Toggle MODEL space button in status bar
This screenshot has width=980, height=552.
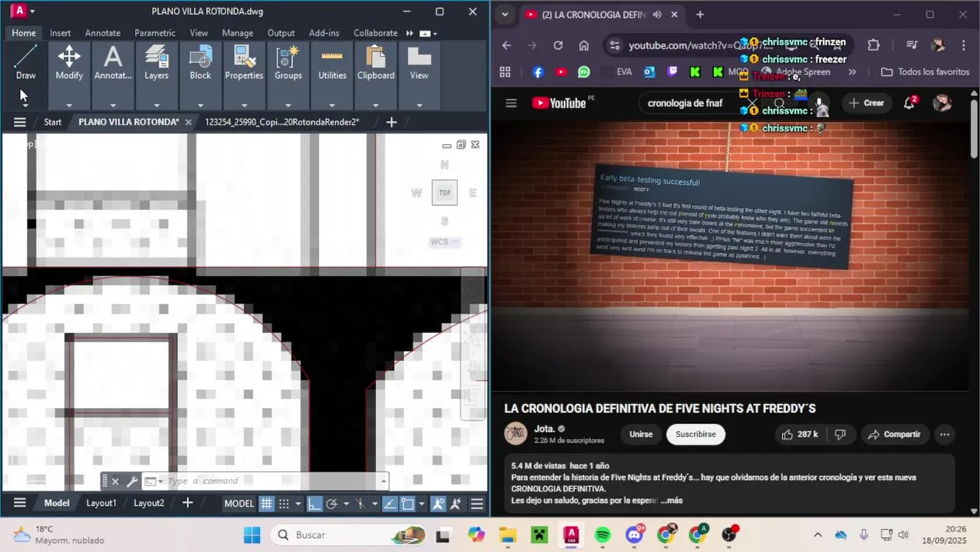(238, 504)
